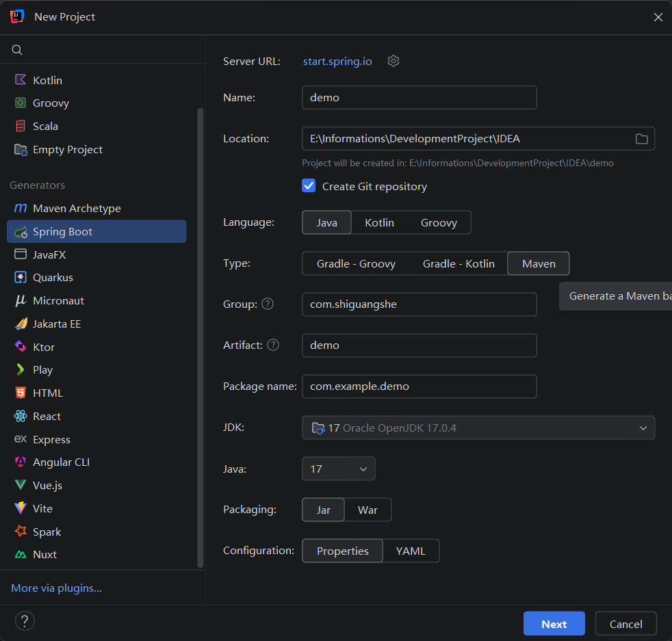
Task: Show help for Artifact field
Action: pos(273,345)
